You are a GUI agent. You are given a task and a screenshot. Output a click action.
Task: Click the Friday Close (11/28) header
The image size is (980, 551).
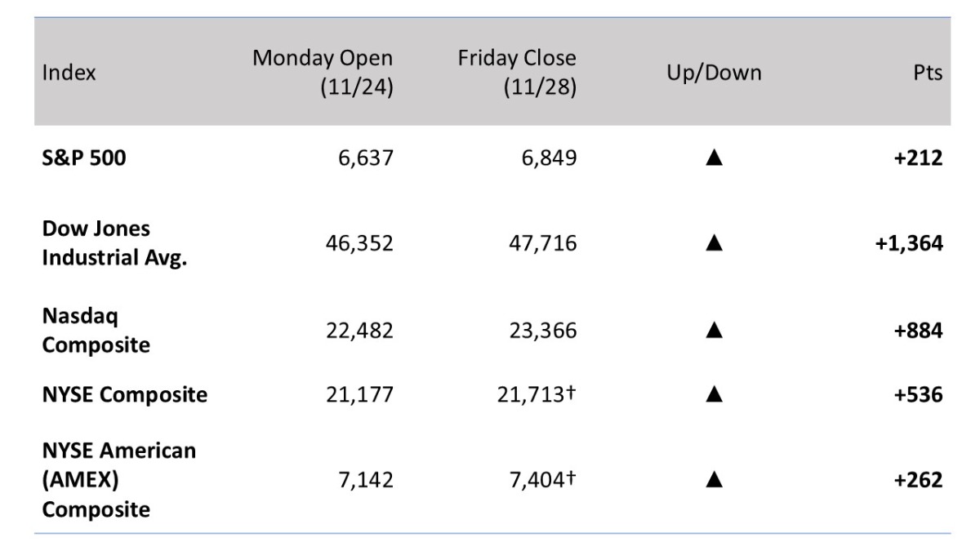point(516,73)
